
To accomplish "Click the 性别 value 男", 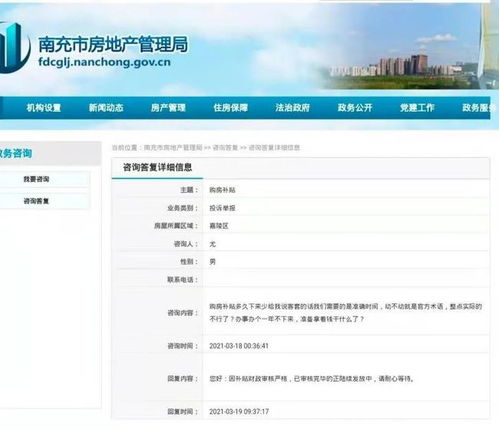I will coord(213,262).
